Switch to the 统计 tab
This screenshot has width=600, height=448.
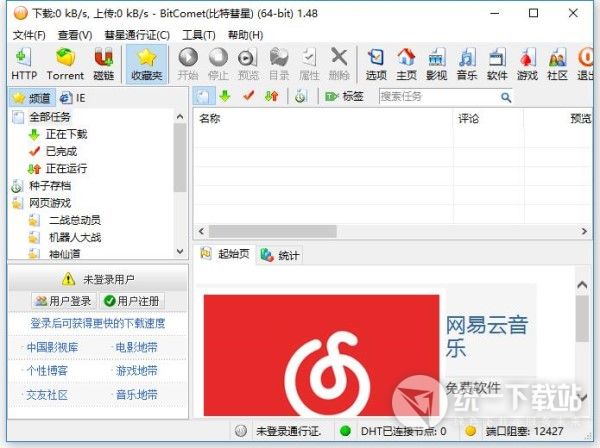click(x=281, y=255)
